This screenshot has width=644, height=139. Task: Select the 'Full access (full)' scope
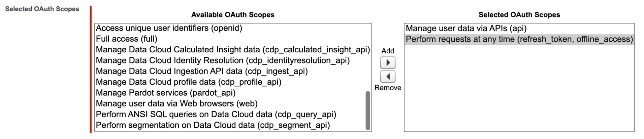pos(127,39)
